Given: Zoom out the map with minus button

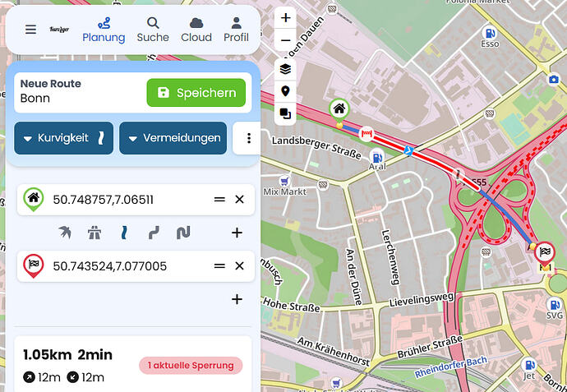Looking at the screenshot, I should tap(285, 40).
